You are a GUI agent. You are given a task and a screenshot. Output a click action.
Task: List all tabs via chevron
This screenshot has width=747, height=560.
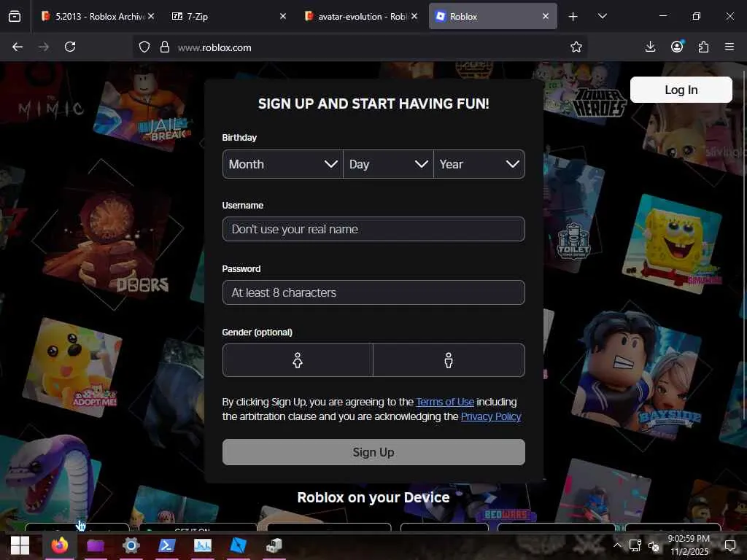(x=602, y=16)
